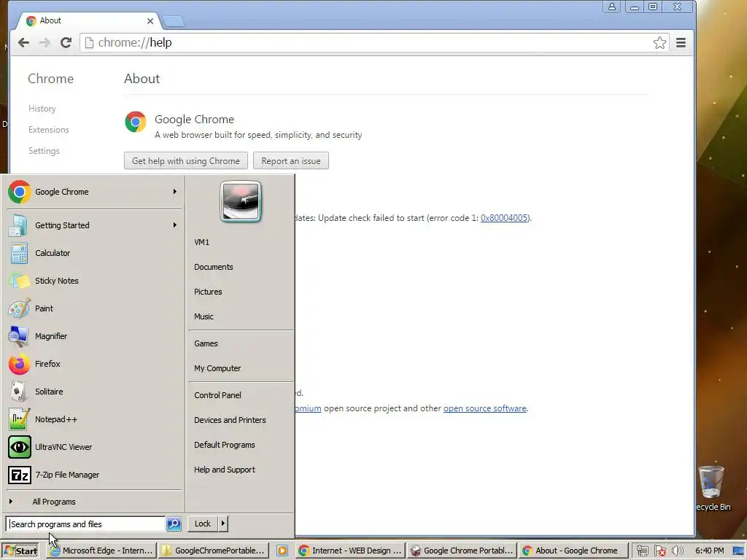Open a new Chrome tab
The image size is (747, 560).
174,21
